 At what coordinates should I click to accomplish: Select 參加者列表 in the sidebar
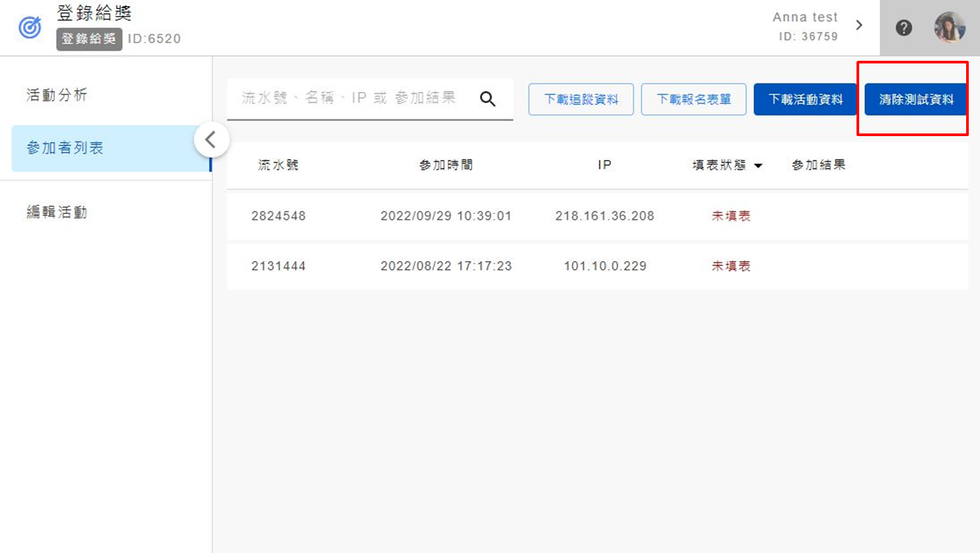65,148
